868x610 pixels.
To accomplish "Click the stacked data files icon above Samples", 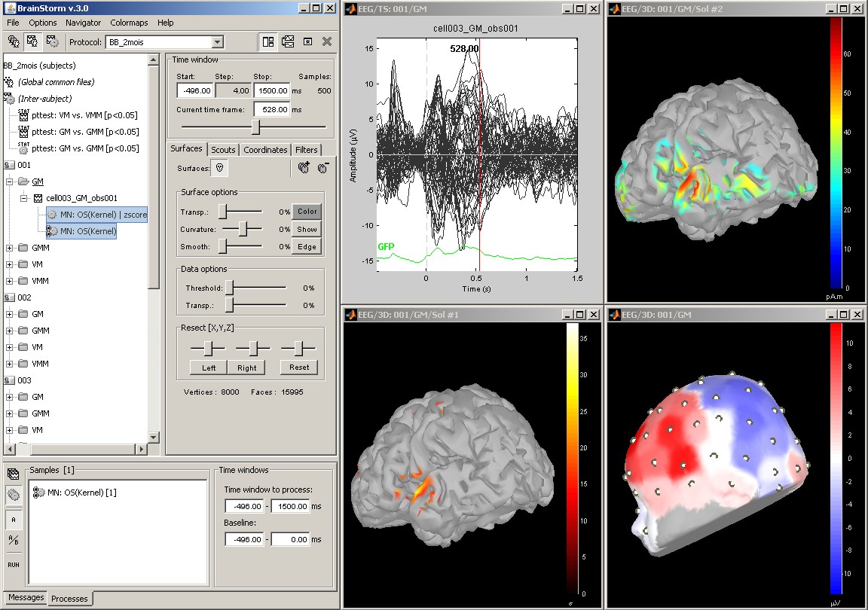I will coord(14,474).
